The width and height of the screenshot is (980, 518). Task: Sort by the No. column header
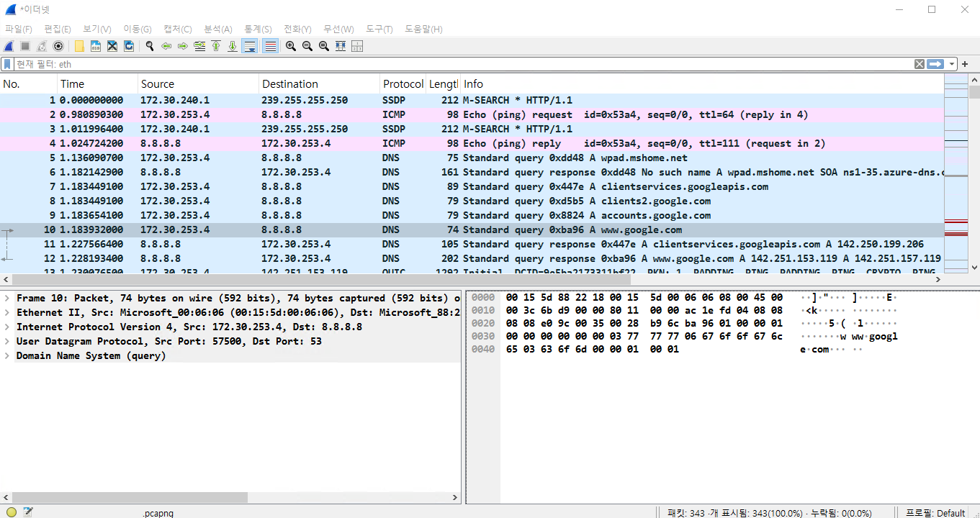(29, 84)
